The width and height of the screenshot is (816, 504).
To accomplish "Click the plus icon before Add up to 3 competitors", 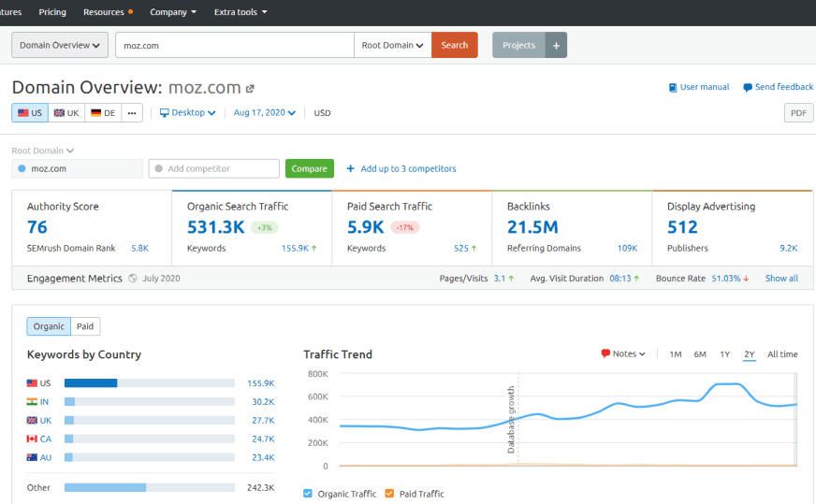I will [350, 168].
